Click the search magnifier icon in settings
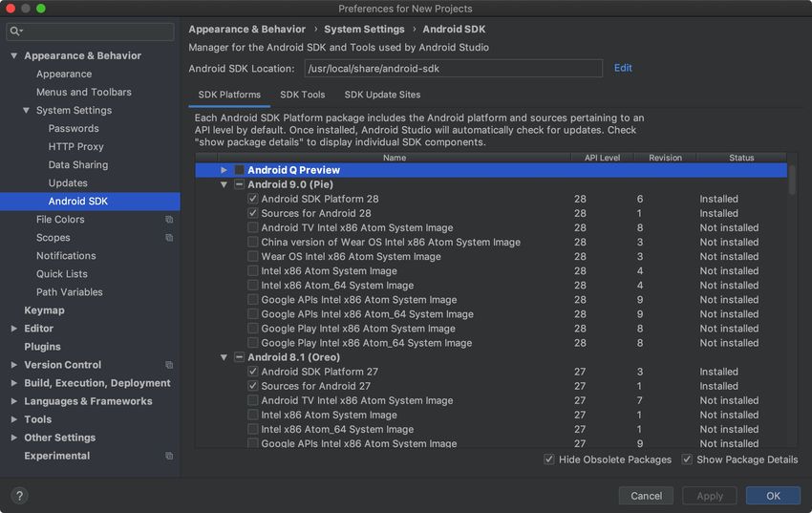The width and height of the screenshot is (812, 513). pyautogui.click(x=15, y=32)
